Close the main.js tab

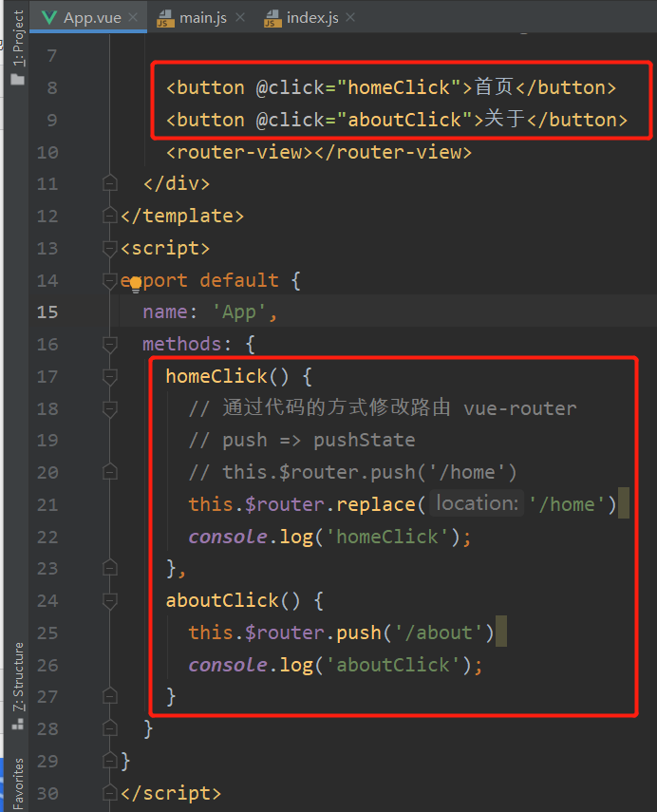239,18
